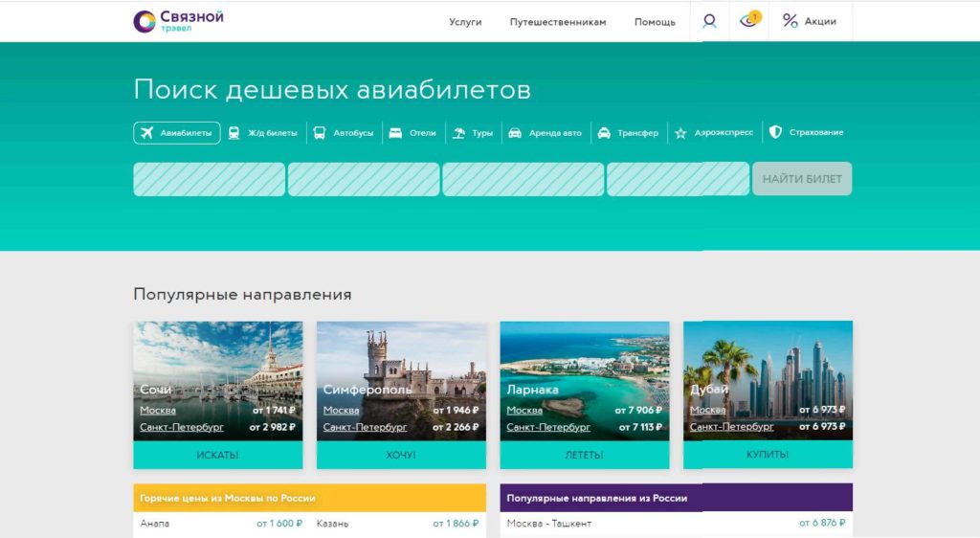
Task: Pick the Трансфер taxi icon
Action: pos(604,133)
